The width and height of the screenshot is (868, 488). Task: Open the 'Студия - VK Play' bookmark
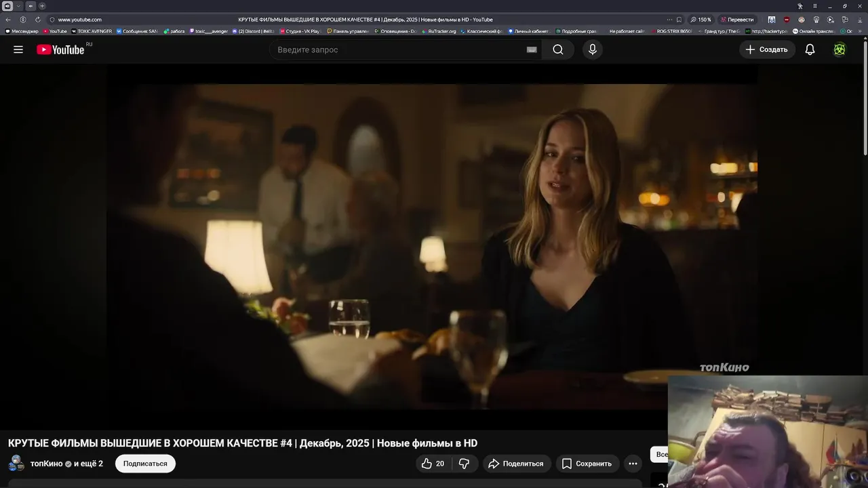click(300, 31)
